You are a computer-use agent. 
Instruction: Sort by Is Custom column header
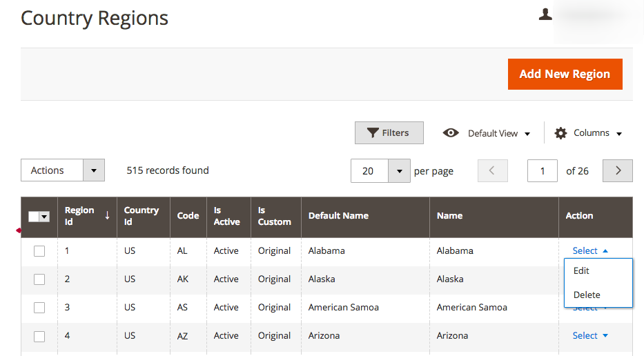pos(275,216)
